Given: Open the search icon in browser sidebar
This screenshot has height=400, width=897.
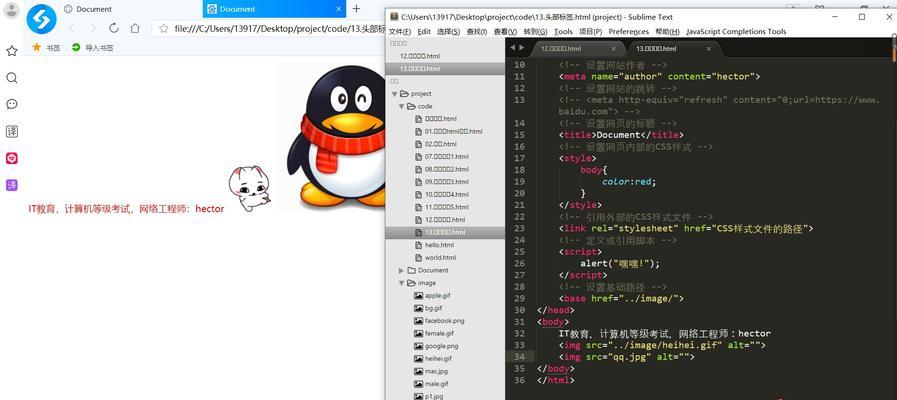Looking at the screenshot, I should click(11, 78).
